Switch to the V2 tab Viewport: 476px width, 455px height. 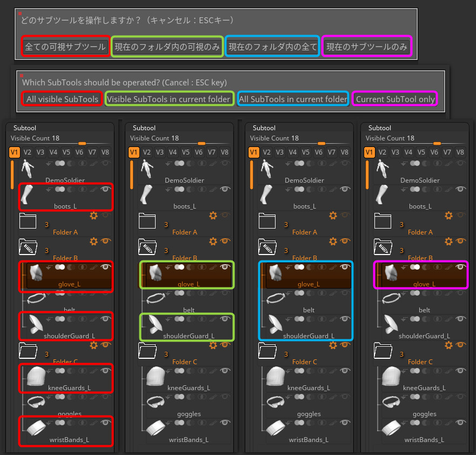coord(27,152)
